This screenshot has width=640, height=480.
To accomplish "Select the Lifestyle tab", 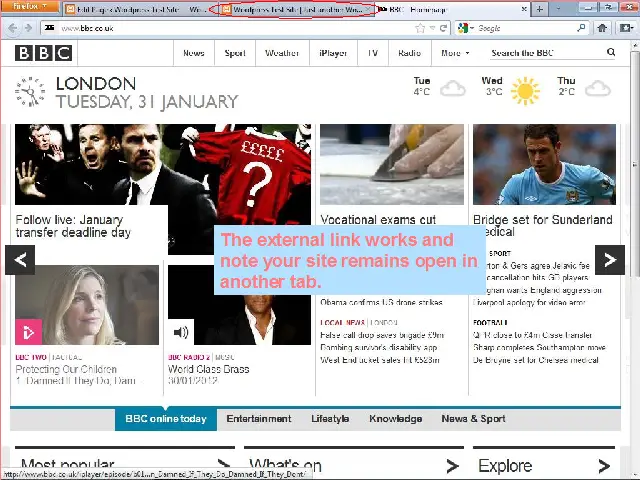I will click(x=330, y=419).
